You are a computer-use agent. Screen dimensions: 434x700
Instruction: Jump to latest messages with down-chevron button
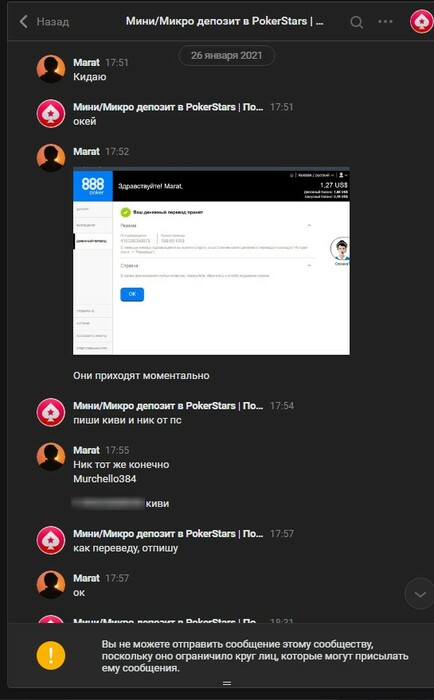(419, 594)
